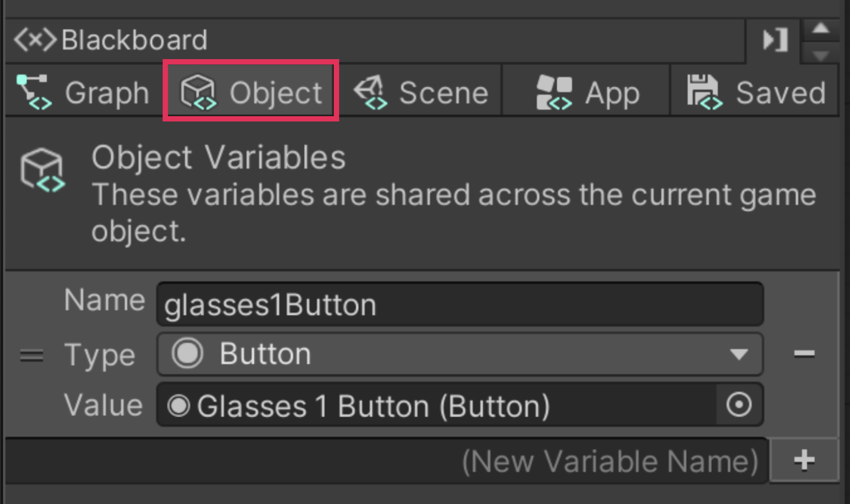Open the Button type dropdown
The height and width of the screenshot is (504, 850).
click(x=460, y=354)
